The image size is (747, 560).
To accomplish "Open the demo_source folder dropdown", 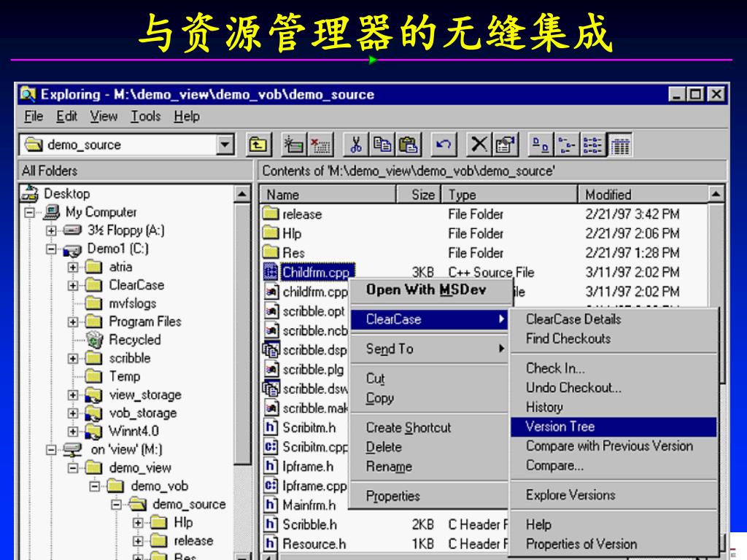I will (225, 144).
